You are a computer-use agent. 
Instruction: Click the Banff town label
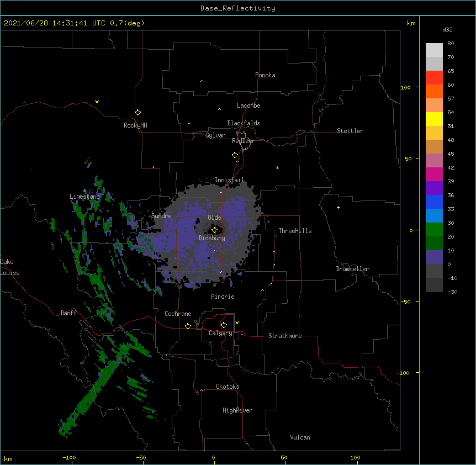point(68,313)
